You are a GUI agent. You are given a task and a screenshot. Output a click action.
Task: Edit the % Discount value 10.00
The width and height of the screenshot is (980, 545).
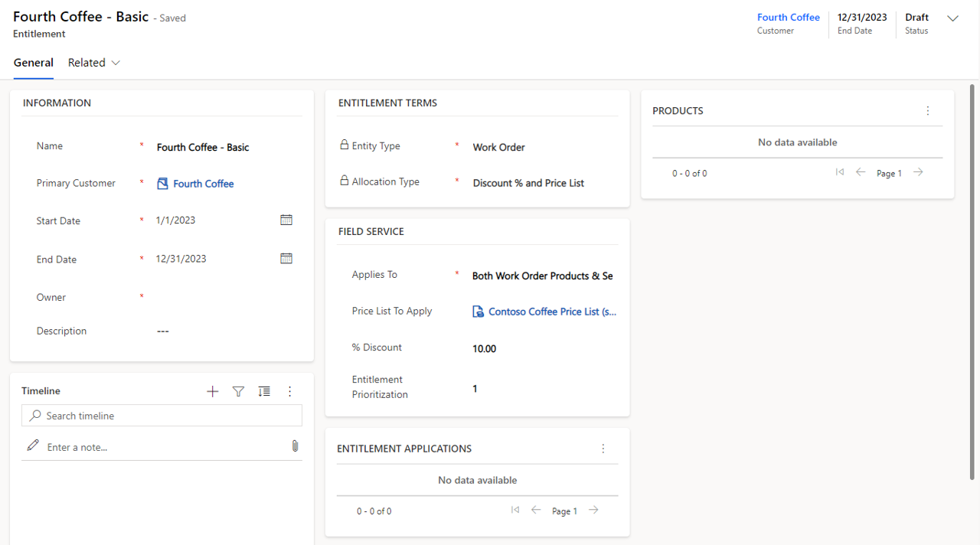(x=485, y=348)
